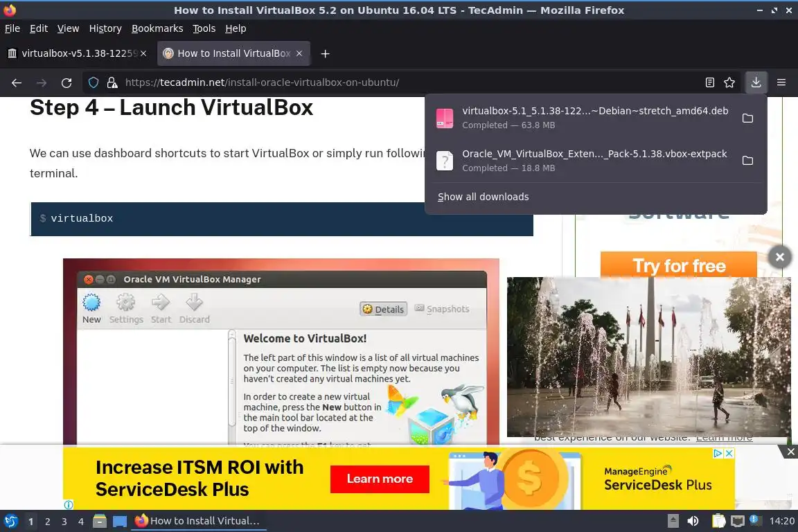Switch to workspace 2

(x=47, y=522)
